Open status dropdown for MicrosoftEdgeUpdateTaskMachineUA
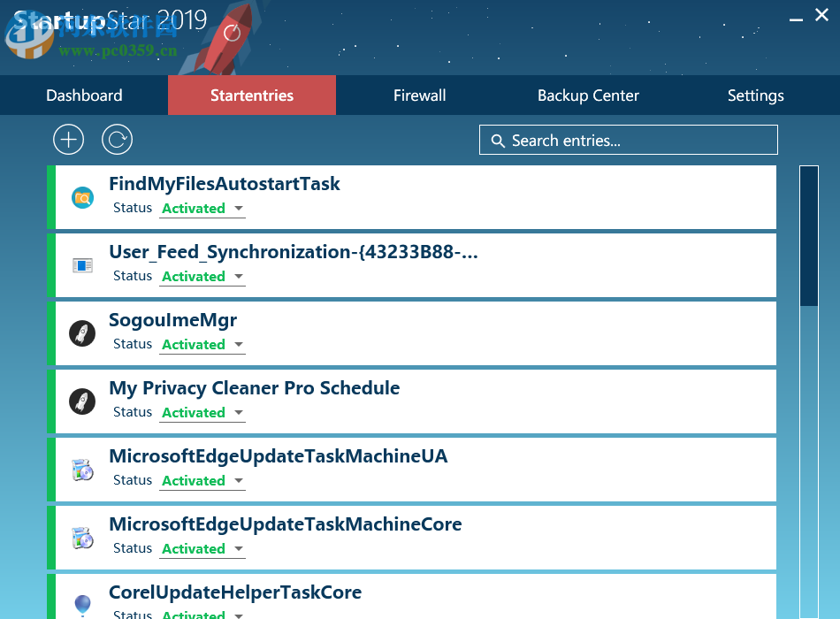The width and height of the screenshot is (840, 619). click(202, 481)
